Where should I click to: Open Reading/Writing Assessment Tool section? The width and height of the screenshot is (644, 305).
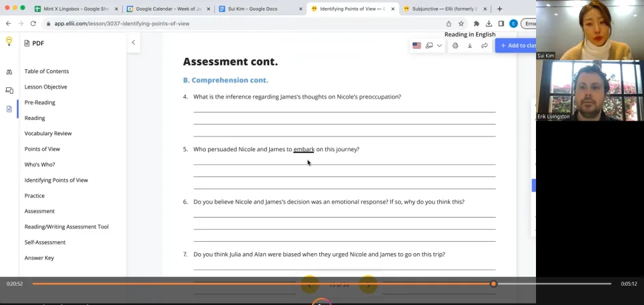click(x=66, y=226)
